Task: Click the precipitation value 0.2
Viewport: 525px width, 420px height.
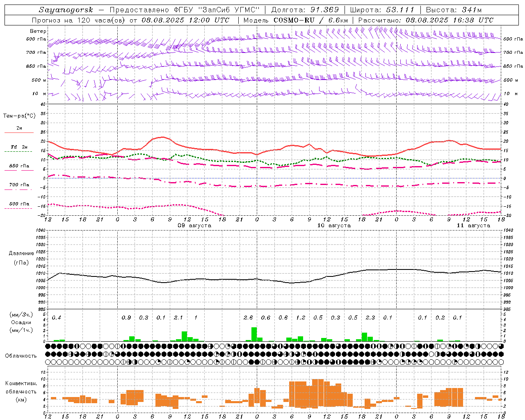Action: 440,318
